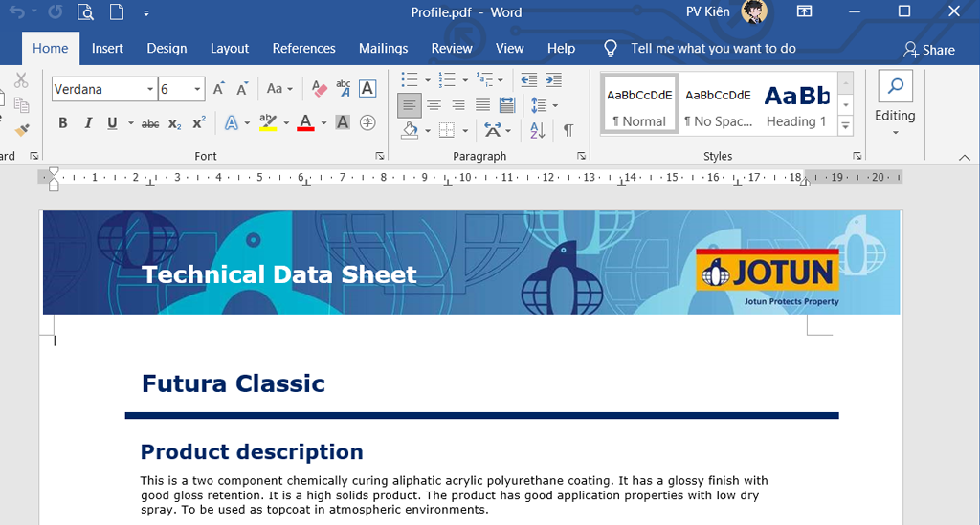This screenshot has height=525, width=980.
Task: Toggle italic formatting
Action: [88, 123]
